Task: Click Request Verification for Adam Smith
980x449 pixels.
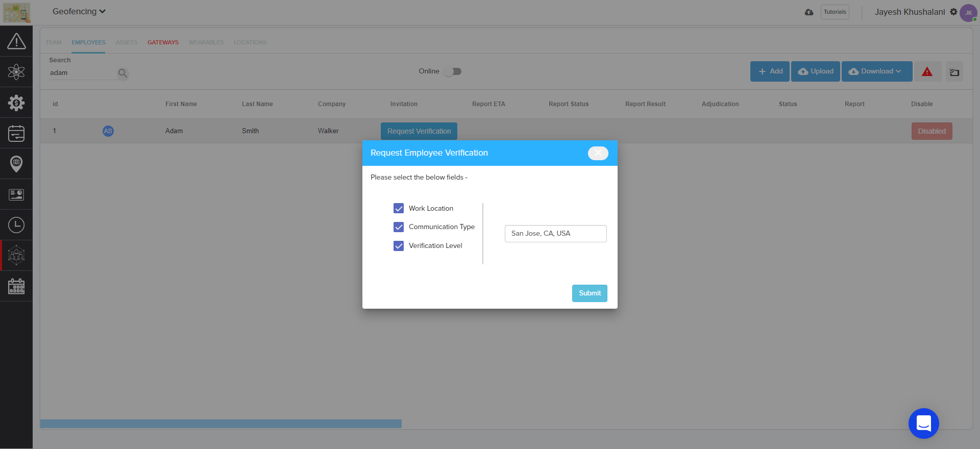Action: (419, 131)
